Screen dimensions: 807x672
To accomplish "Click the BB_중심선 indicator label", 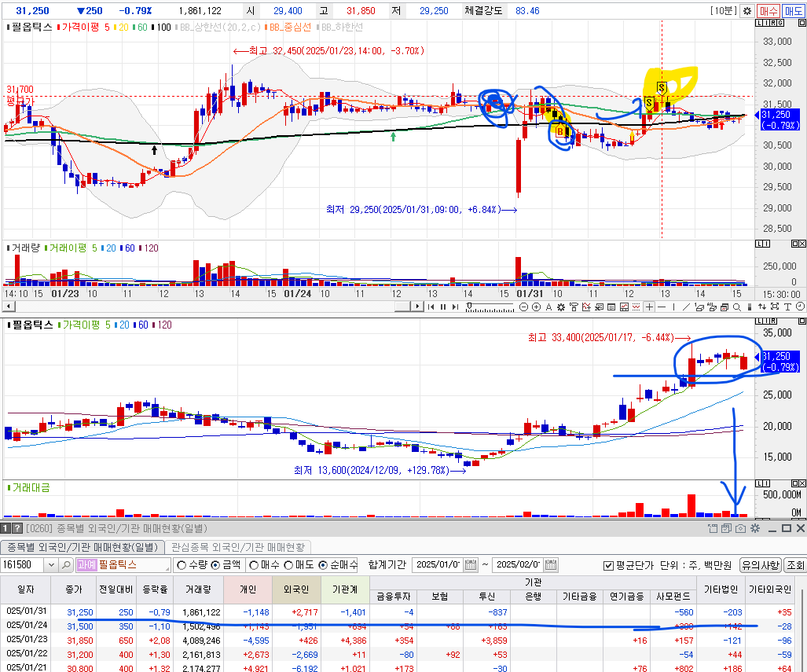I will pos(290,28).
